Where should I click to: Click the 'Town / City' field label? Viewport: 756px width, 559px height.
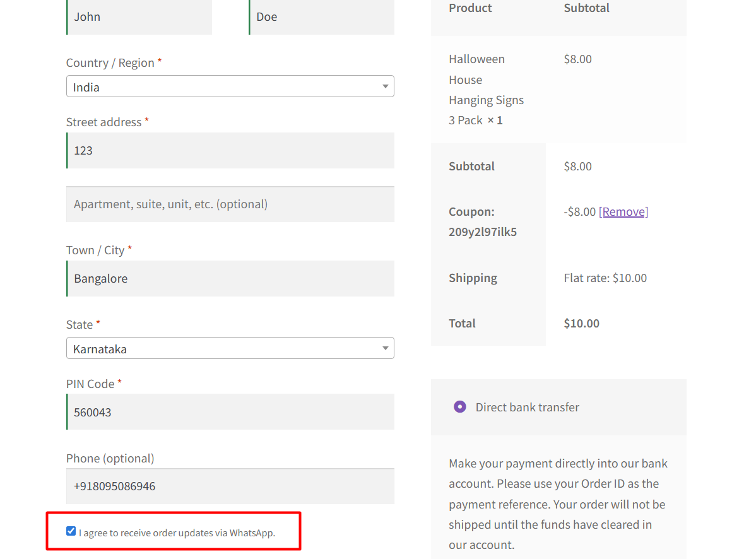(x=95, y=250)
